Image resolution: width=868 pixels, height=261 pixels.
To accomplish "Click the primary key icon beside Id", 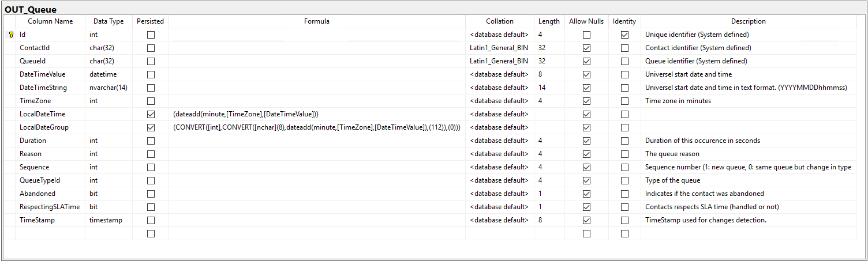I will [11, 35].
